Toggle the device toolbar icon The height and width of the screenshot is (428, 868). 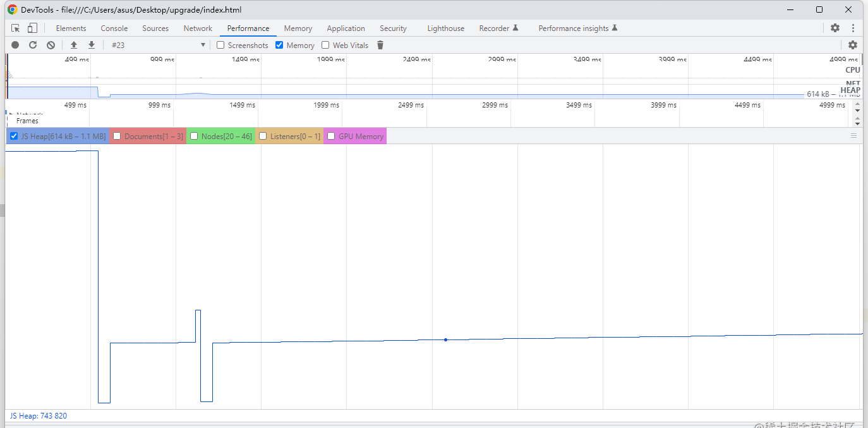pos(32,28)
